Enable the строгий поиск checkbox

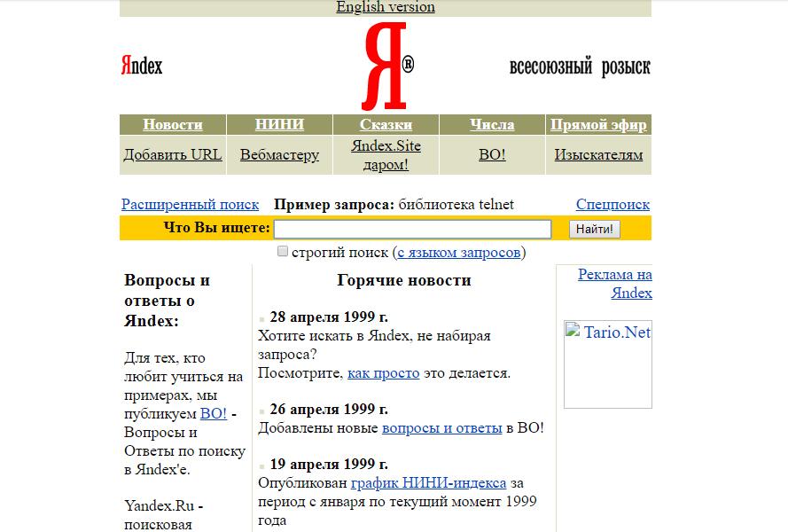click(x=283, y=252)
